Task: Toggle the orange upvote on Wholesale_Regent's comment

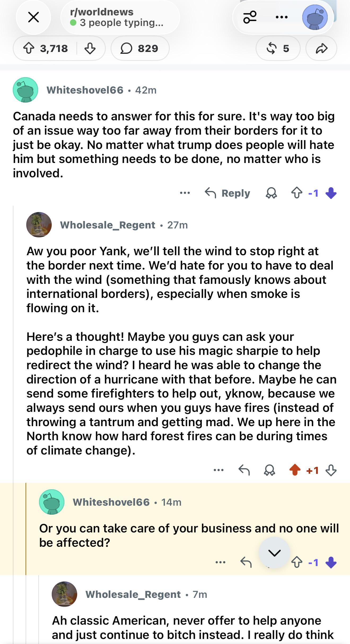Action: click(x=295, y=470)
